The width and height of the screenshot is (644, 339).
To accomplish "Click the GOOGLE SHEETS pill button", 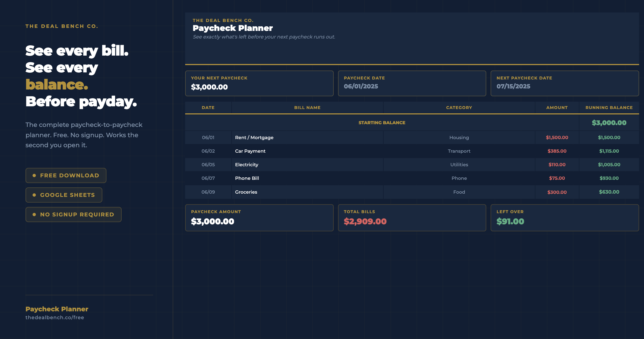I will coord(64,195).
